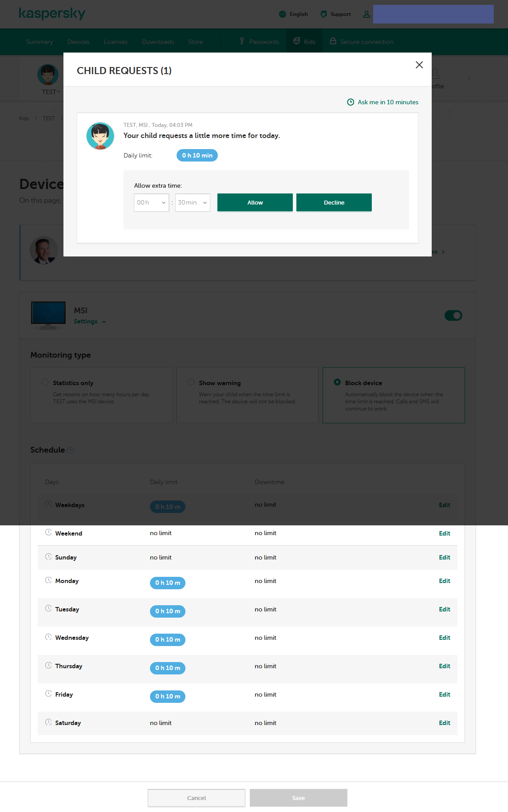Click the Support icon
Screen dimensions: 508x812
pyautogui.click(x=324, y=14)
